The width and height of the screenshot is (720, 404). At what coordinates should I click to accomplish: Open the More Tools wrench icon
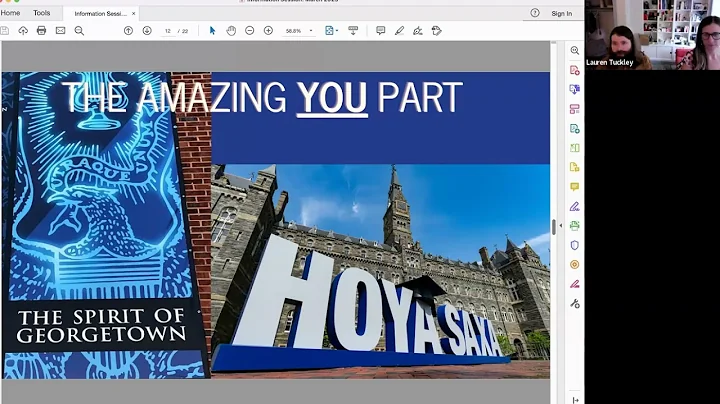(574, 303)
